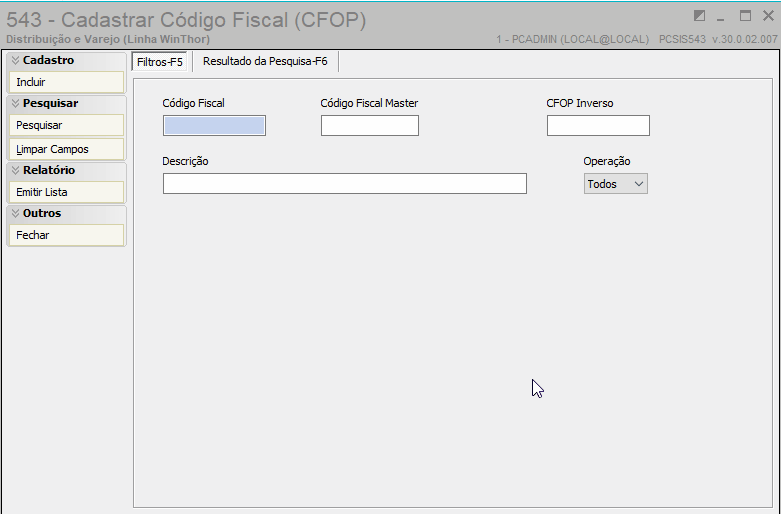Image resolution: width=781 pixels, height=514 pixels.
Task: Click the Código Fiscal Master field
Action: [x=370, y=126]
